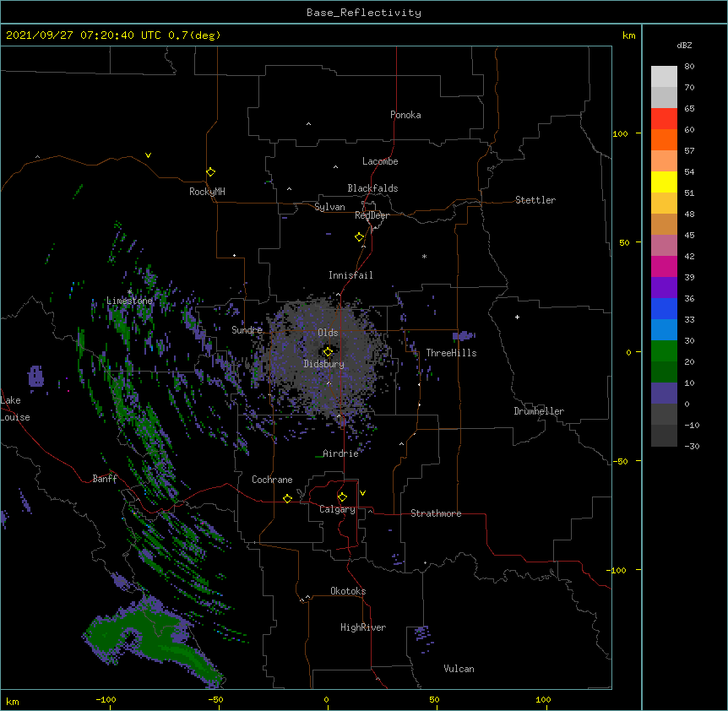Click the Sylvan label
Image resolution: width=728 pixels, height=711 pixels.
point(329,207)
